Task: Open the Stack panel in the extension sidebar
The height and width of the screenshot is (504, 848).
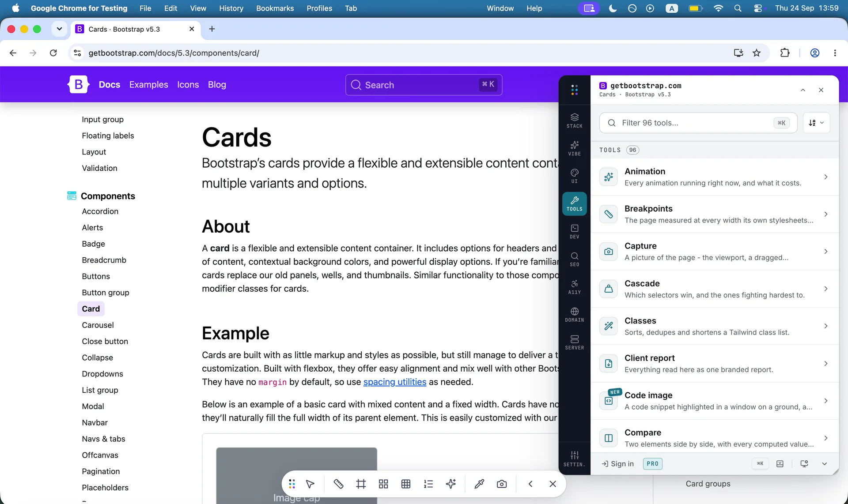Action: 574,120
